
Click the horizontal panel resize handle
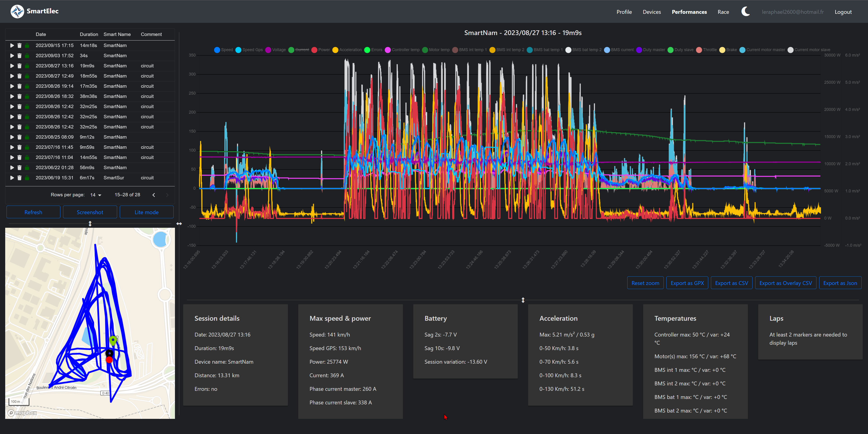[x=179, y=224]
